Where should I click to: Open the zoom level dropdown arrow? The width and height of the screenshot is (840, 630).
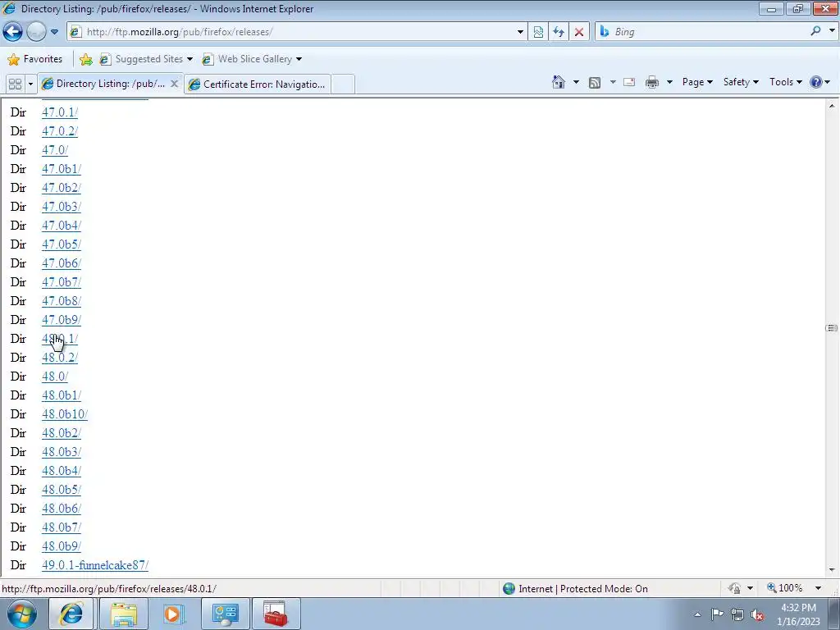pos(818,588)
